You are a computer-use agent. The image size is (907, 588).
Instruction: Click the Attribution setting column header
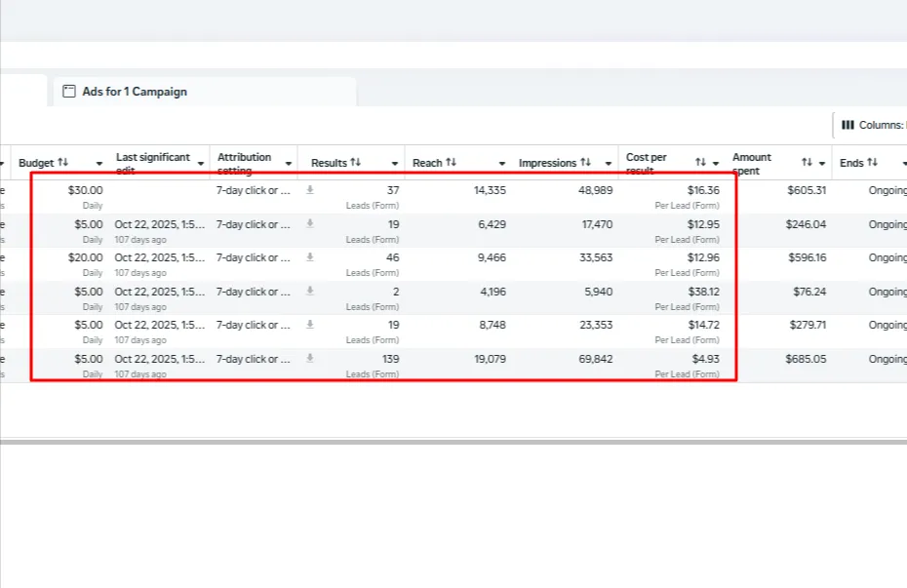(x=244, y=163)
